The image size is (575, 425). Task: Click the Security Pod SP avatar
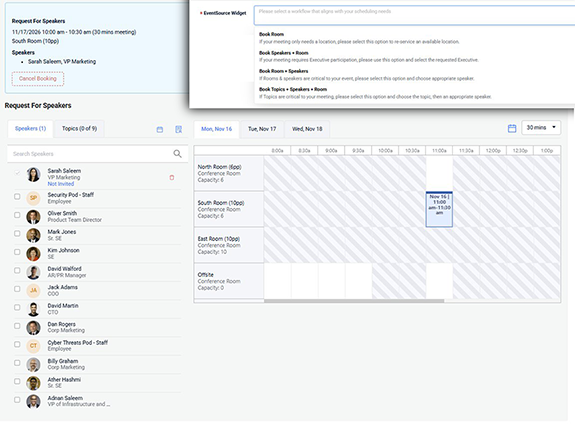pyautogui.click(x=33, y=198)
